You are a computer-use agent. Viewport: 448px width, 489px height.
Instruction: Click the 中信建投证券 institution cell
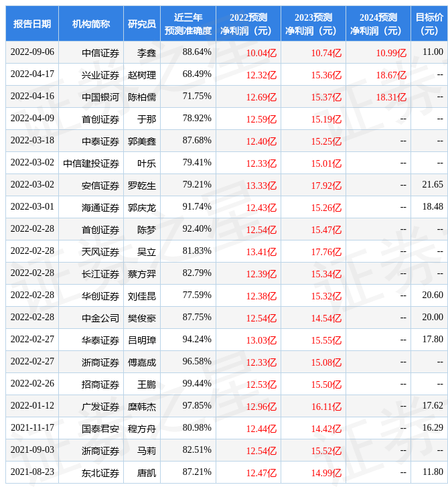point(91,163)
